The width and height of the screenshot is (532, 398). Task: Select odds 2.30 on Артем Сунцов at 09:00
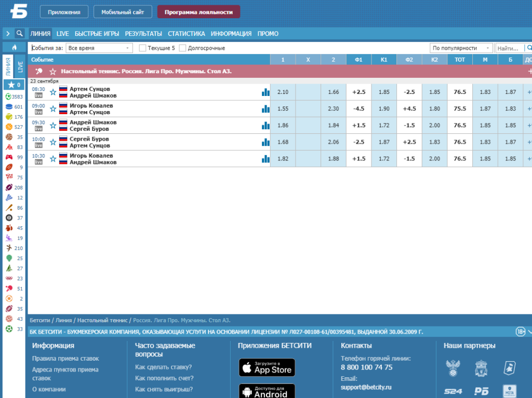point(333,108)
